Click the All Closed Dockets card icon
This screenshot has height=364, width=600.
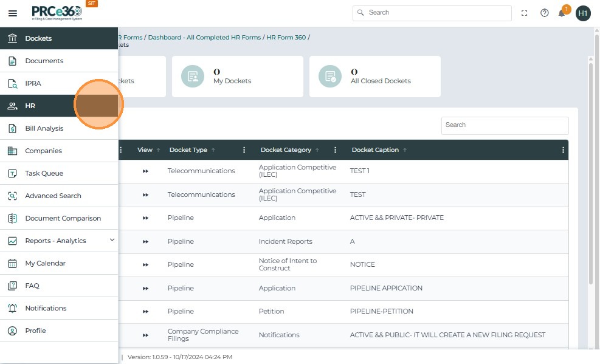[330, 77]
